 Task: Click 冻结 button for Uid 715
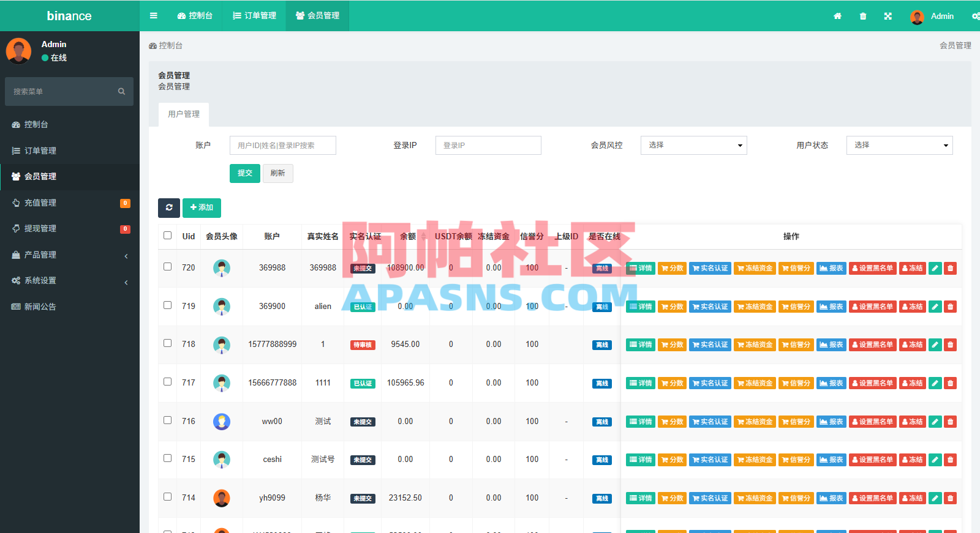pyautogui.click(x=913, y=460)
